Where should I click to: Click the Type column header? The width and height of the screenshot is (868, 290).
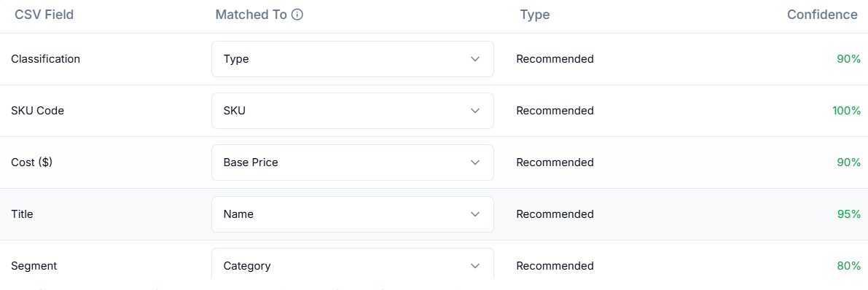tap(535, 15)
